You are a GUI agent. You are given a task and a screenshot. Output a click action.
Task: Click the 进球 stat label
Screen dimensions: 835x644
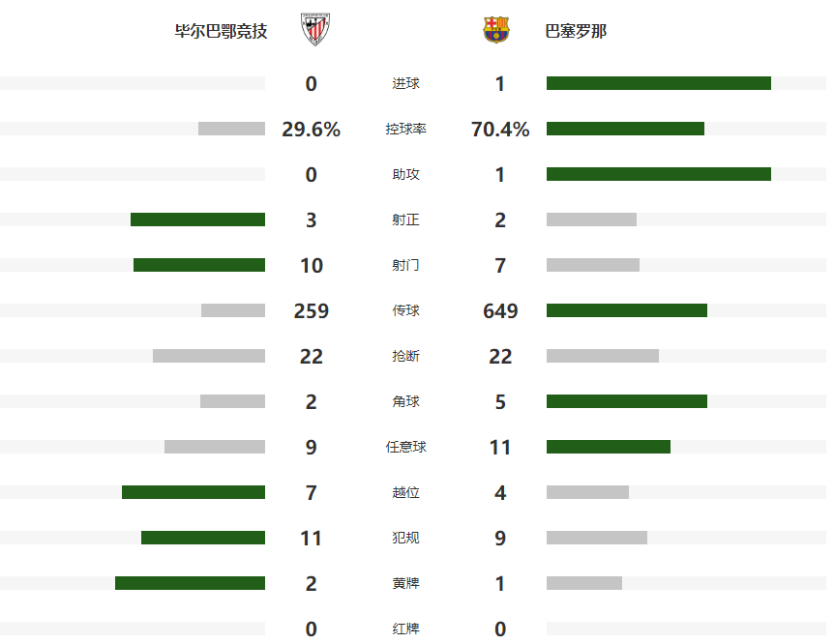406,84
